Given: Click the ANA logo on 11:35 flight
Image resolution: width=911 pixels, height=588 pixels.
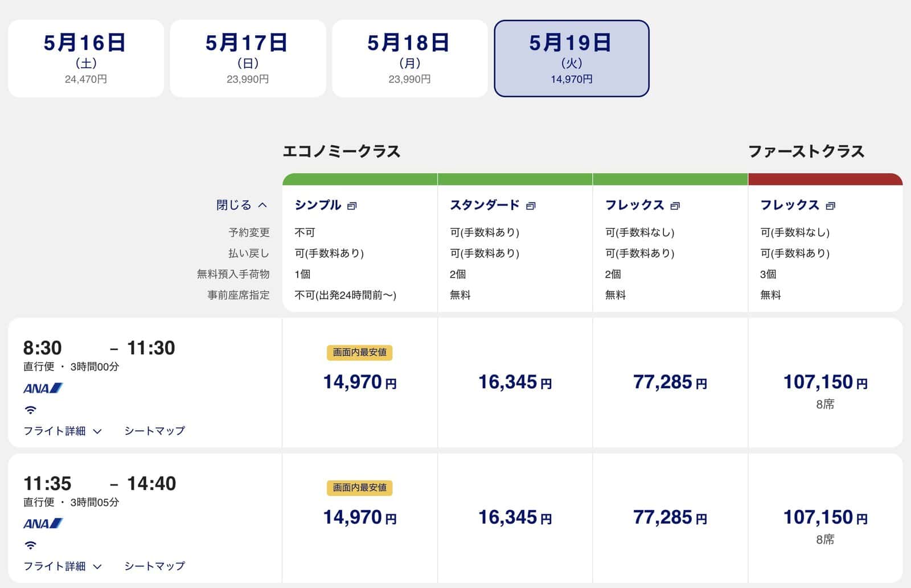Looking at the screenshot, I should pos(43,524).
